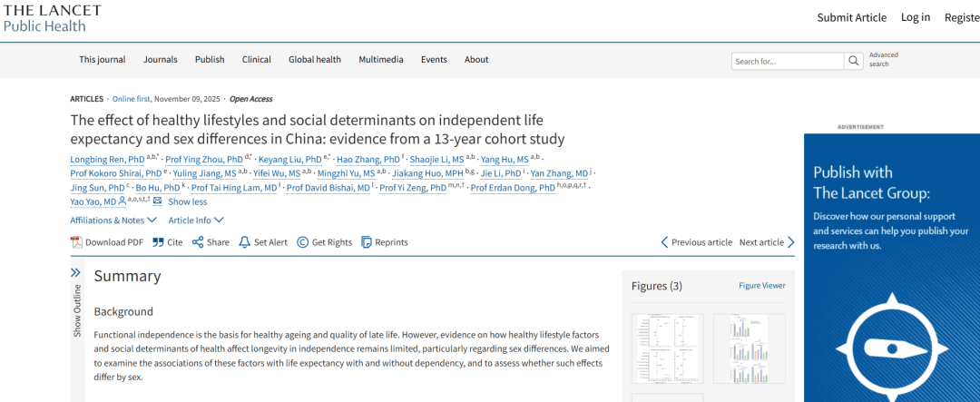This screenshot has height=402, width=980.
Task: Set an alert with bell icon
Action: coord(263,242)
